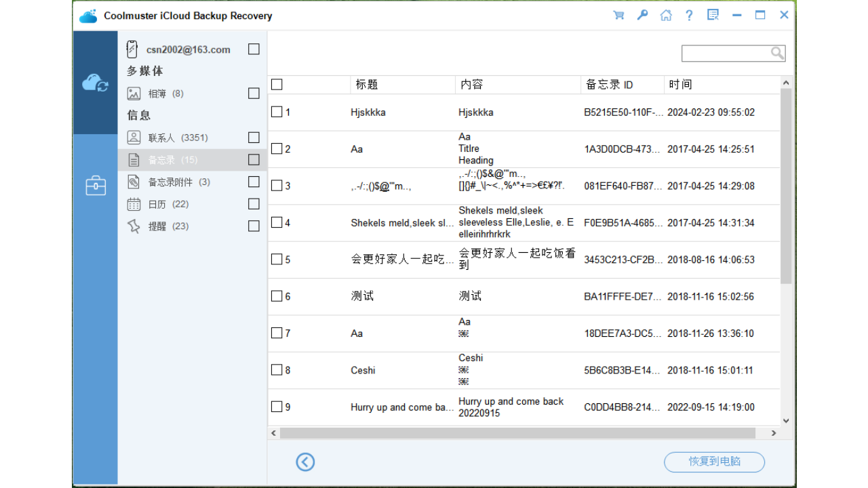
Task: Click the back arrow button
Action: point(305,462)
